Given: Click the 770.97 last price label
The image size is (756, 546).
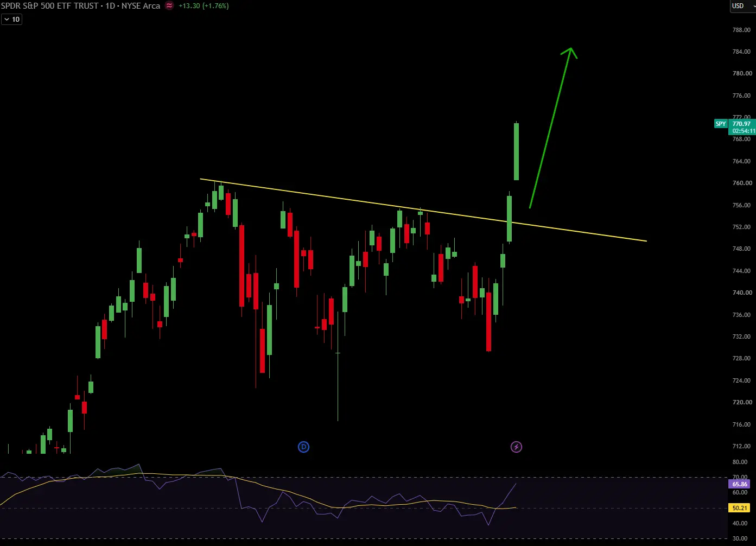Looking at the screenshot, I should 741,124.
